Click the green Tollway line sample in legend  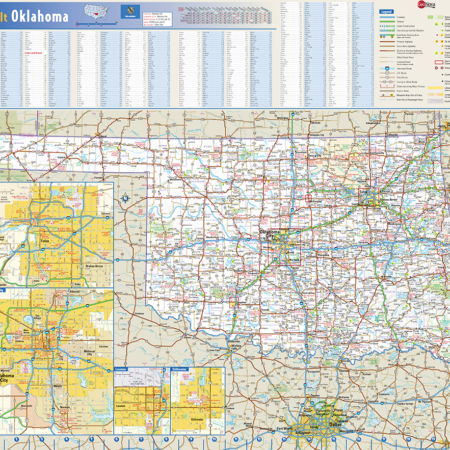click(x=387, y=21)
